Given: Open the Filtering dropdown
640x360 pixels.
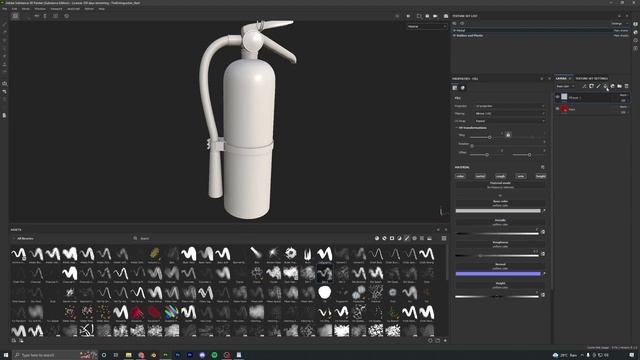Looking at the screenshot, I should 510,113.
